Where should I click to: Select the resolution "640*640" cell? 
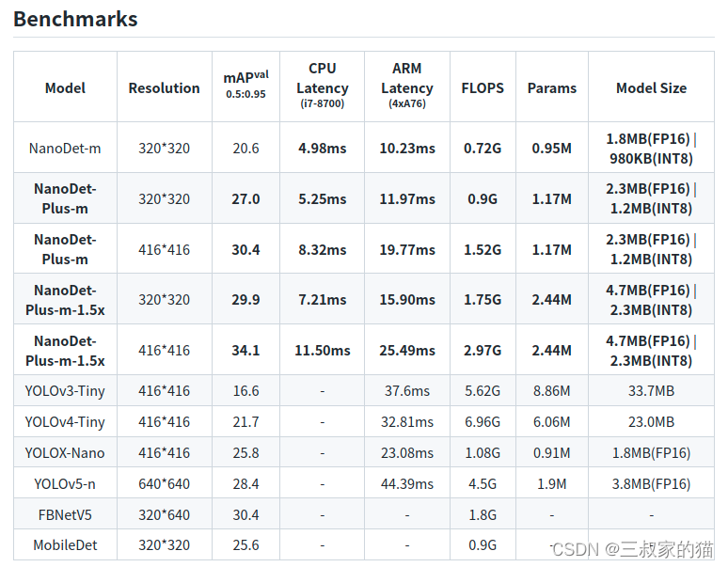tap(164, 484)
